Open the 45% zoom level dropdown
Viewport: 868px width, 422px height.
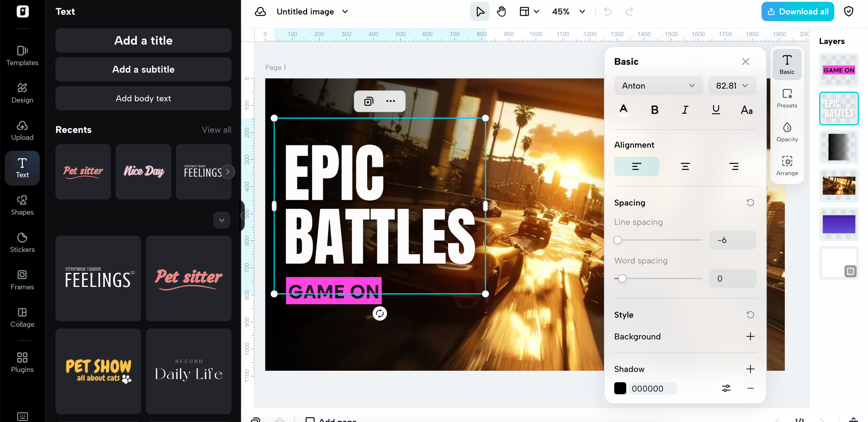click(x=569, y=11)
